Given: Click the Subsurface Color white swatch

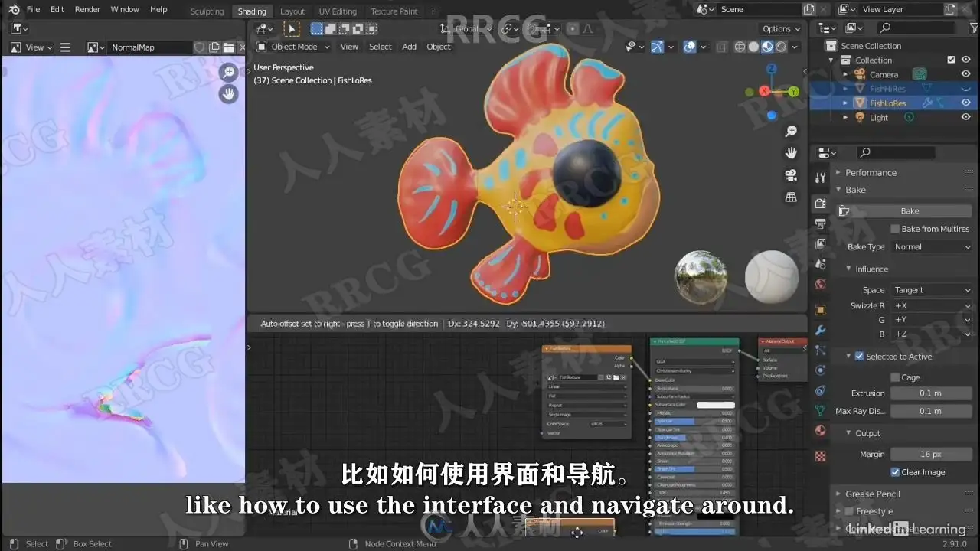Looking at the screenshot, I should click(715, 405).
